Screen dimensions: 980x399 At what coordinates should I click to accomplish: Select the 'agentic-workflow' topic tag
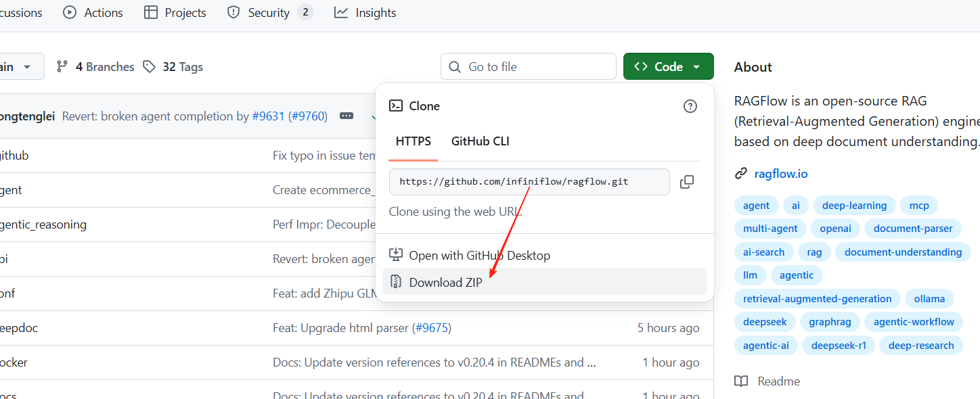click(914, 322)
